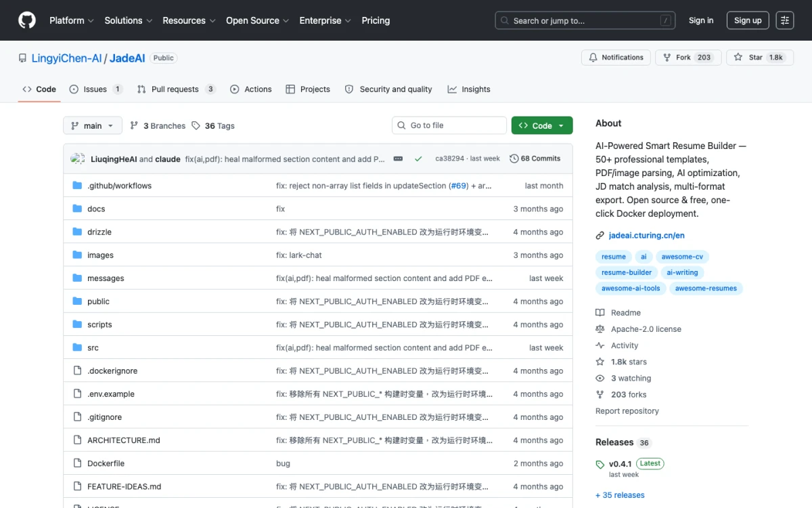Open the GitHub home logo
Image resolution: width=812 pixels, height=508 pixels.
pos(27,20)
